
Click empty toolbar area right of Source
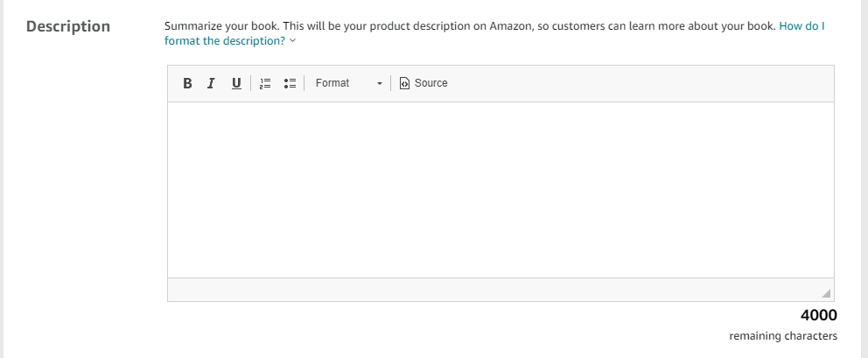pyautogui.click(x=639, y=83)
